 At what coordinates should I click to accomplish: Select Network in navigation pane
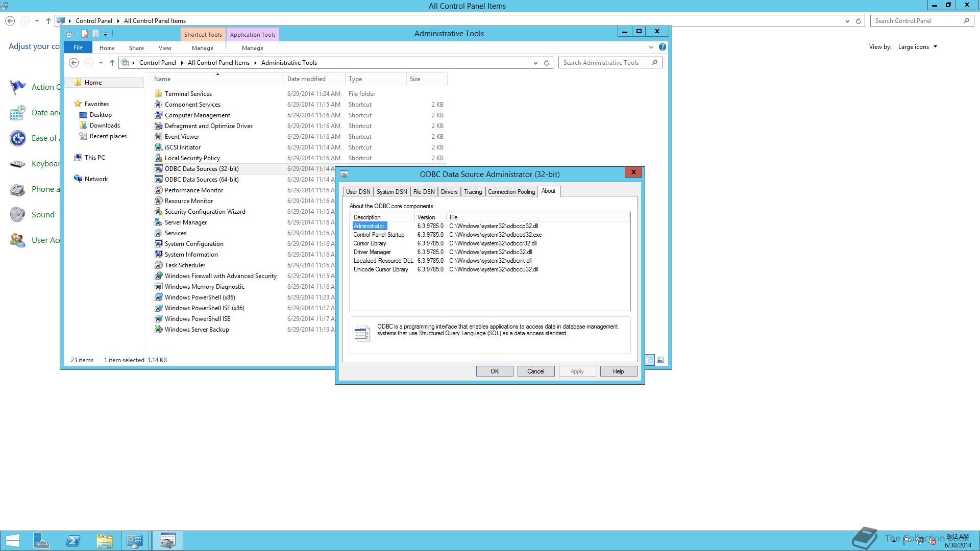tap(96, 179)
